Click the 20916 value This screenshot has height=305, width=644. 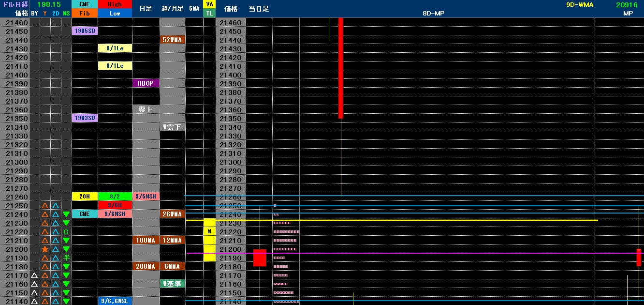coord(627,4)
